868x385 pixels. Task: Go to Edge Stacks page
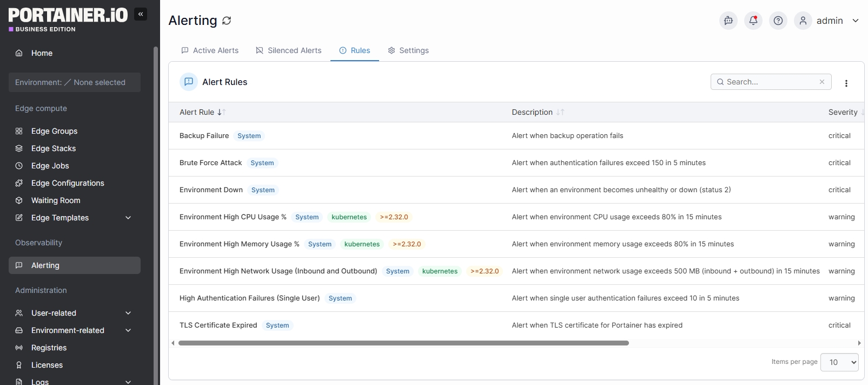(x=53, y=148)
